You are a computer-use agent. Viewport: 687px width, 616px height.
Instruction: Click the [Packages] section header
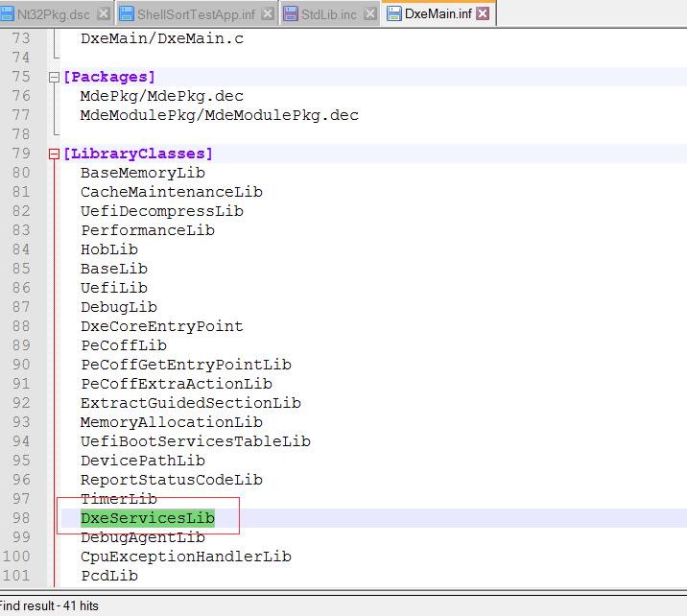109,77
